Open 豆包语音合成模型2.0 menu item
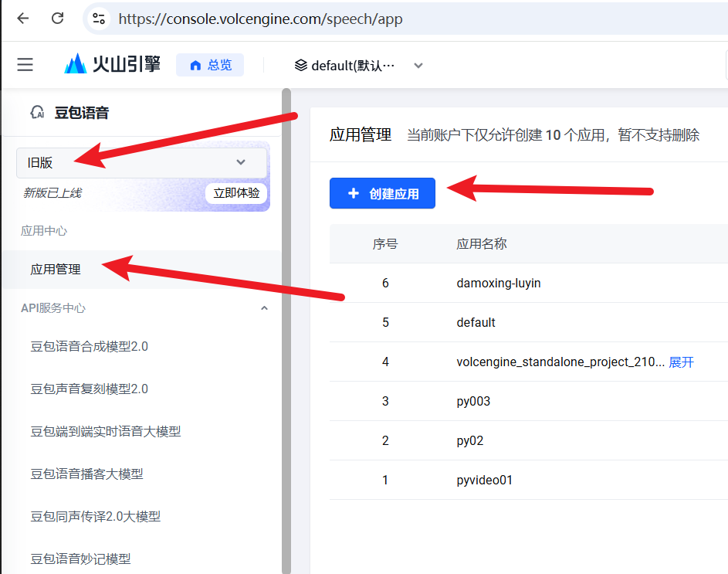Viewport: 728px width, 574px height. click(x=89, y=347)
